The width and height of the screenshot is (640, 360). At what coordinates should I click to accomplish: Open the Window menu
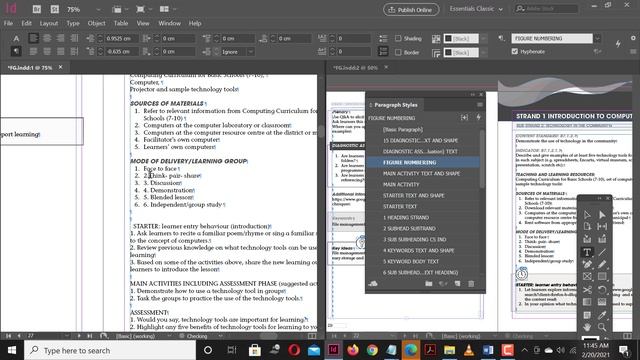169,23
